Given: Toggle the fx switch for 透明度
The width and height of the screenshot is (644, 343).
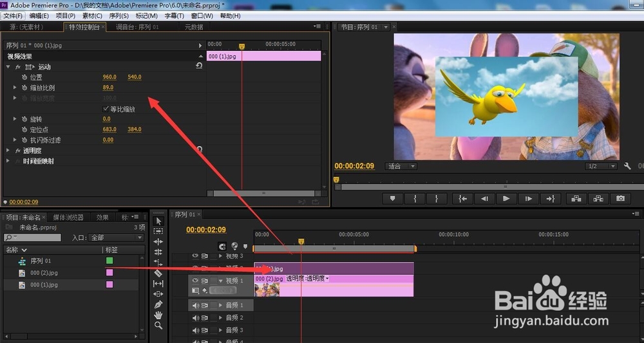Looking at the screenshot, I should [18, 151].
